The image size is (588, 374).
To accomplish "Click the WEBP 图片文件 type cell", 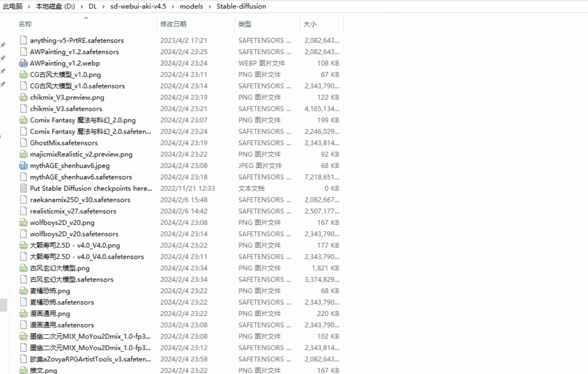I will point(262,63).
